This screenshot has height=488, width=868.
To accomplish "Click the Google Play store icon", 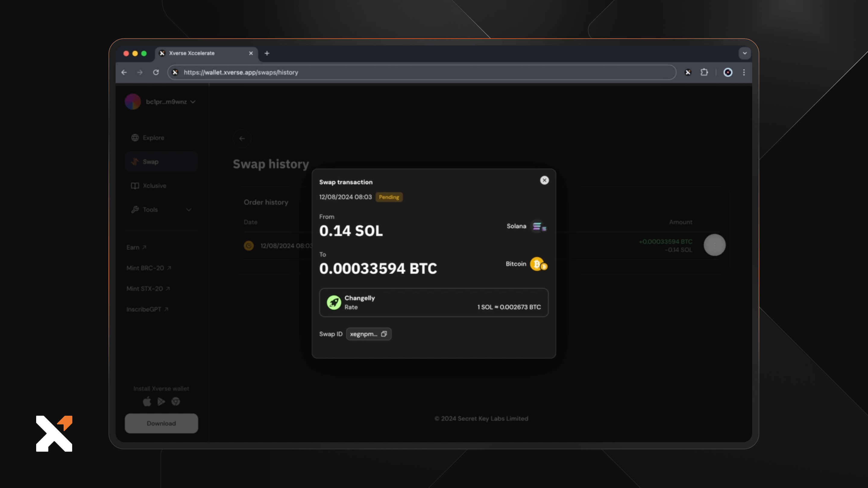I will click(x=161, y=402).
